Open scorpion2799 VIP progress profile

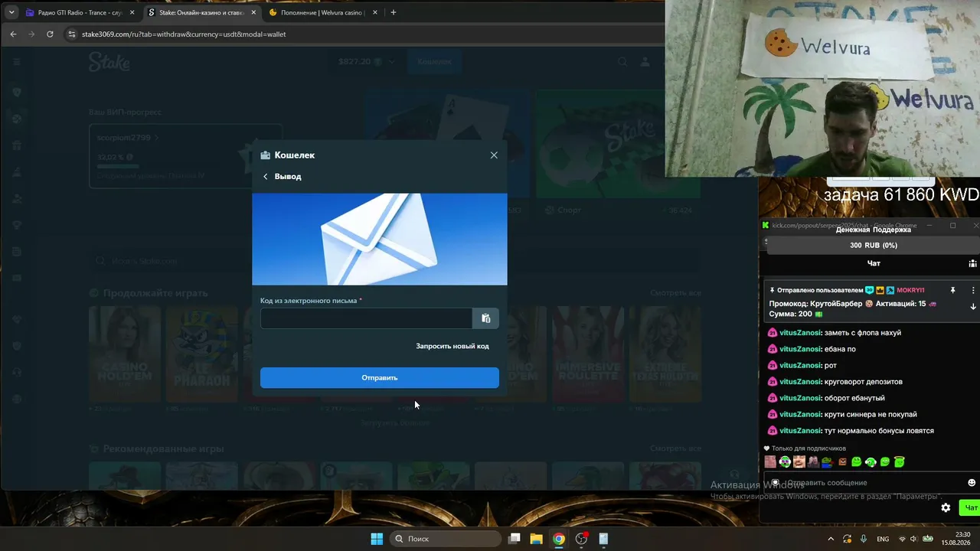(x=128, y=138)
